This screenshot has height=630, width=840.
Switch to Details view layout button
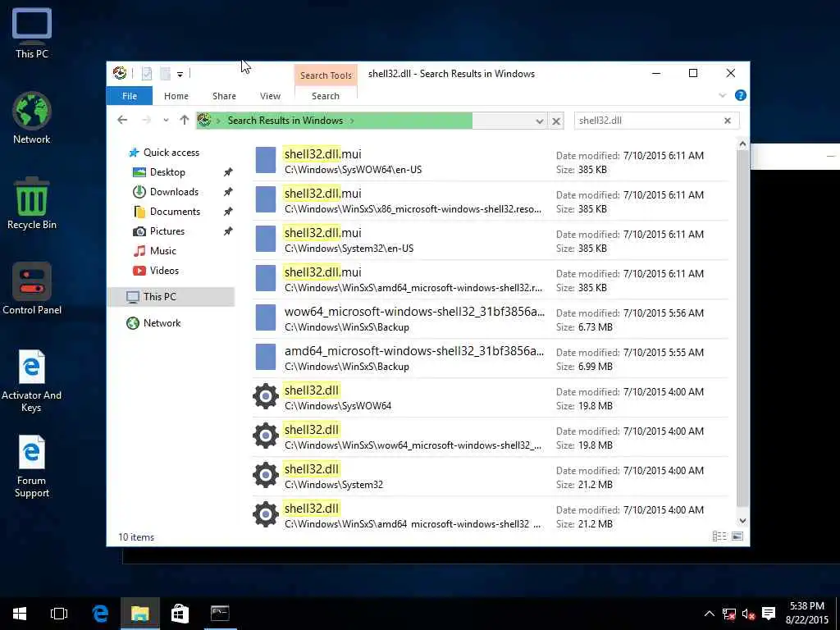pyautogui.click(x=719, y=536)
